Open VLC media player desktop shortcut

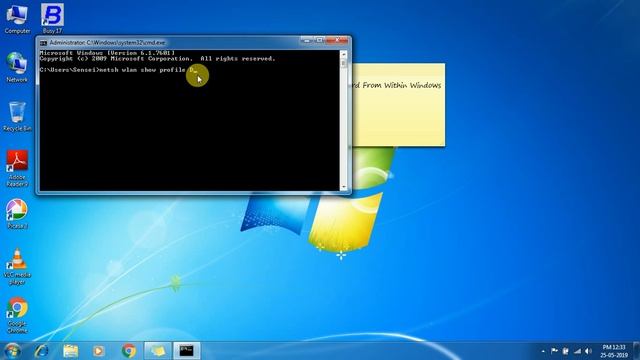tap(17, 267)
